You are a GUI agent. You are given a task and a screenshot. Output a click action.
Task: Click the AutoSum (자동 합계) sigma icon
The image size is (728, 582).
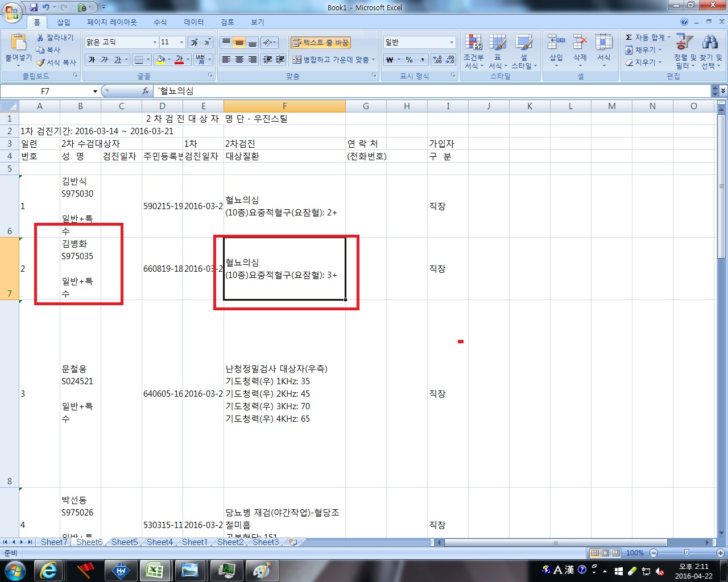point(628,38)
